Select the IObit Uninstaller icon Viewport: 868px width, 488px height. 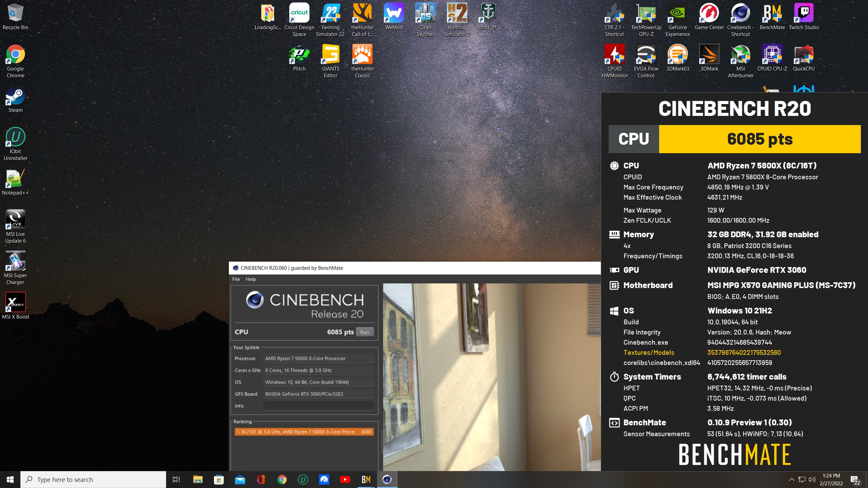(x=15, y=144)
